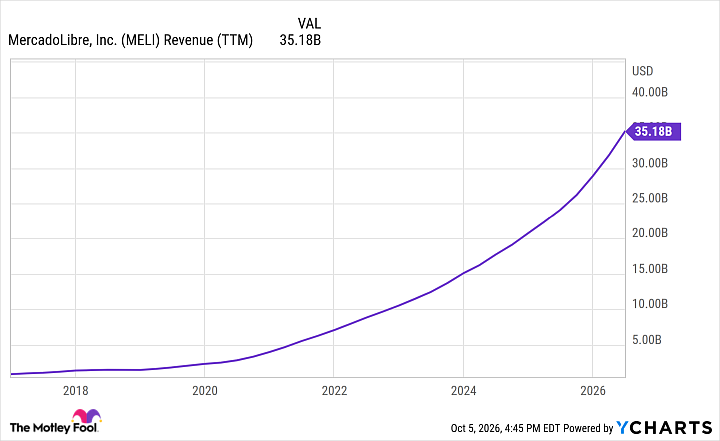Click The Motley Fool logo
Viewport: 720px width, 441px height.
click(56, 421)
